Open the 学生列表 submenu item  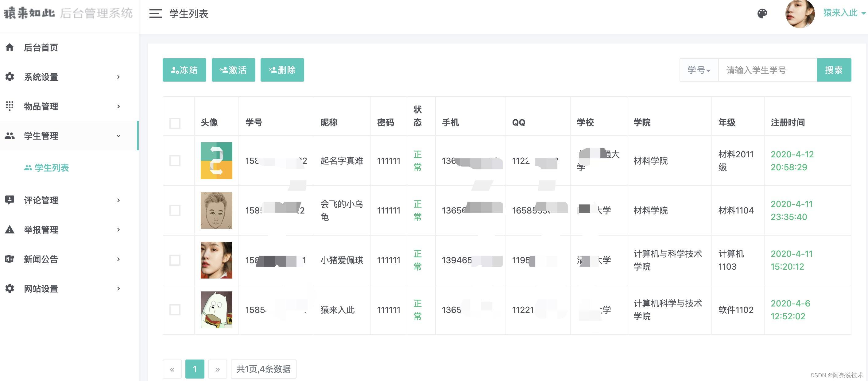coord(51,168)
